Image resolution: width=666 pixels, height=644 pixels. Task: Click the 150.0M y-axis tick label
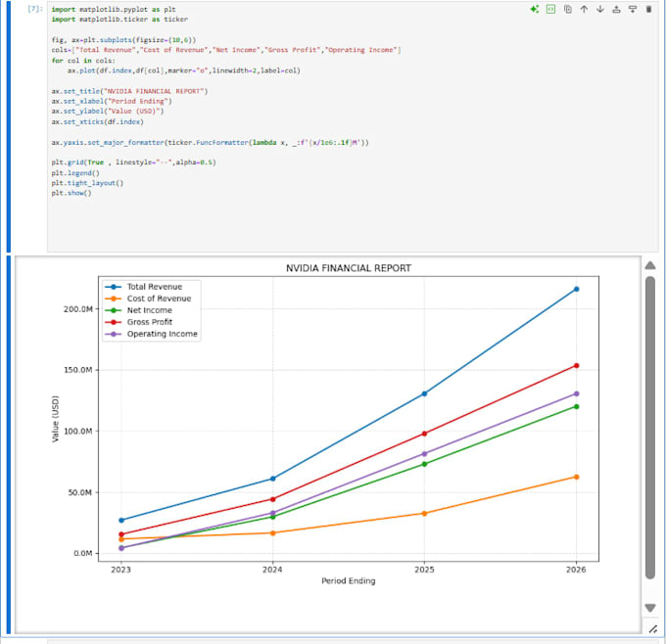coord(78,370)
